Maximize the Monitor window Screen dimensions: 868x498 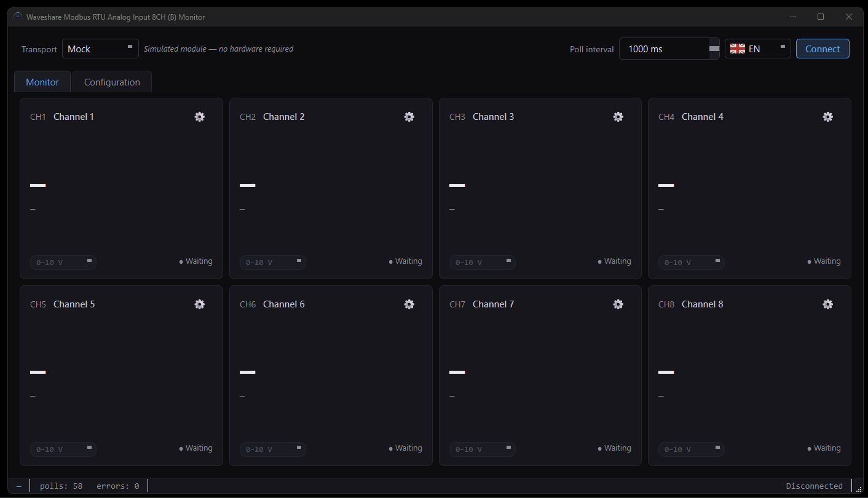tap(821, 17)
